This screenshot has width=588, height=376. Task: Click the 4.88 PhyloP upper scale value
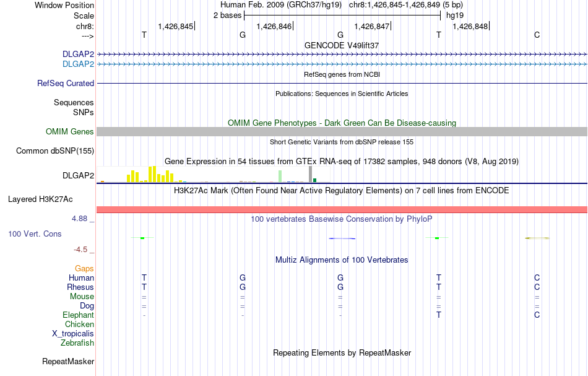point(80,219)
